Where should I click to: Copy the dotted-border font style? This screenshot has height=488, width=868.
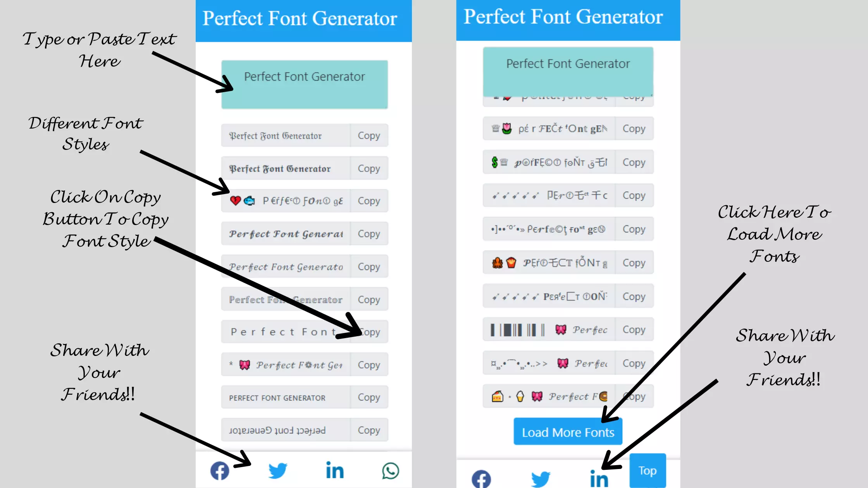pos(369,300)
